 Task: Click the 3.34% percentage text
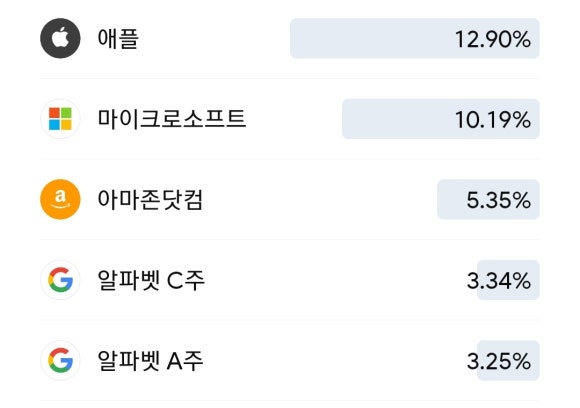(499, 281)
